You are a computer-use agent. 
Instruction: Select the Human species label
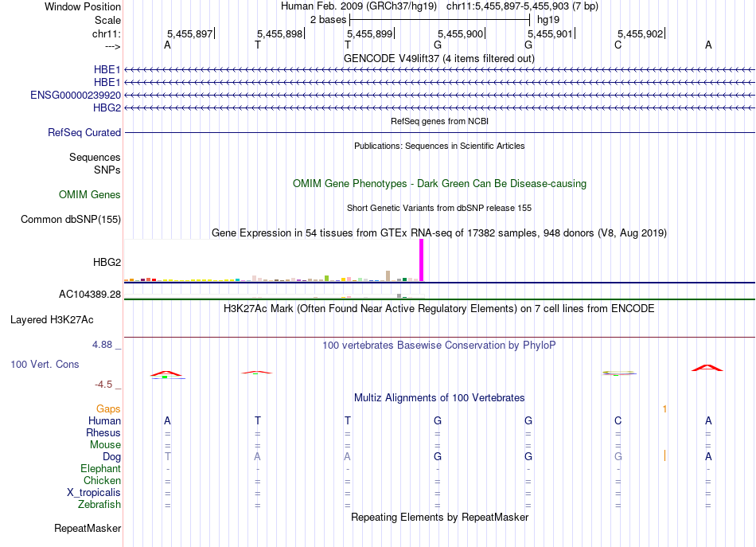tap(104, 420)
